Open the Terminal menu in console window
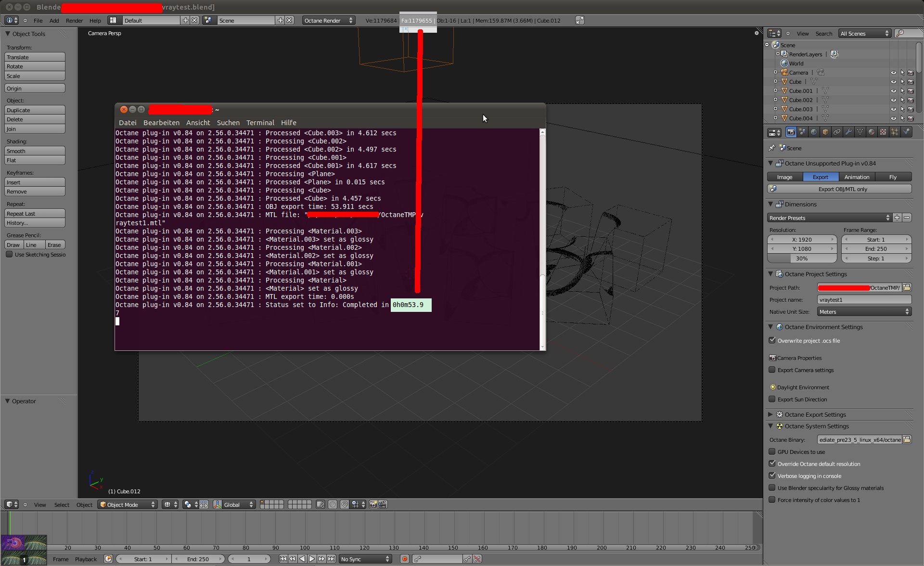This screenshot has width=924, height=566. (x=260, y=123)
